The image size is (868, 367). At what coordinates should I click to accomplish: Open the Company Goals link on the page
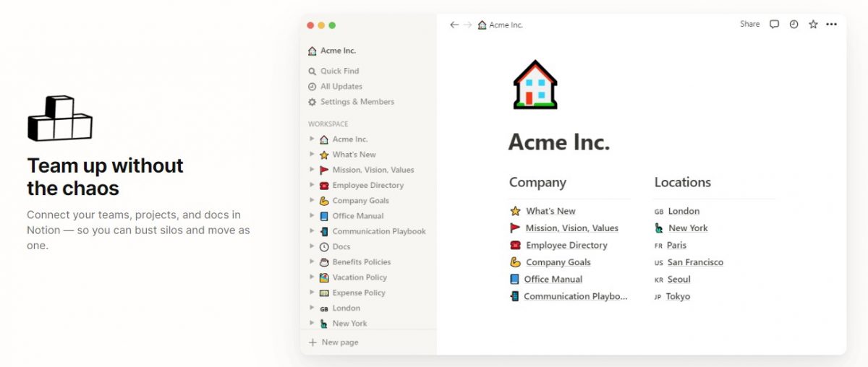pyautogui.click(x=558, y=262)
